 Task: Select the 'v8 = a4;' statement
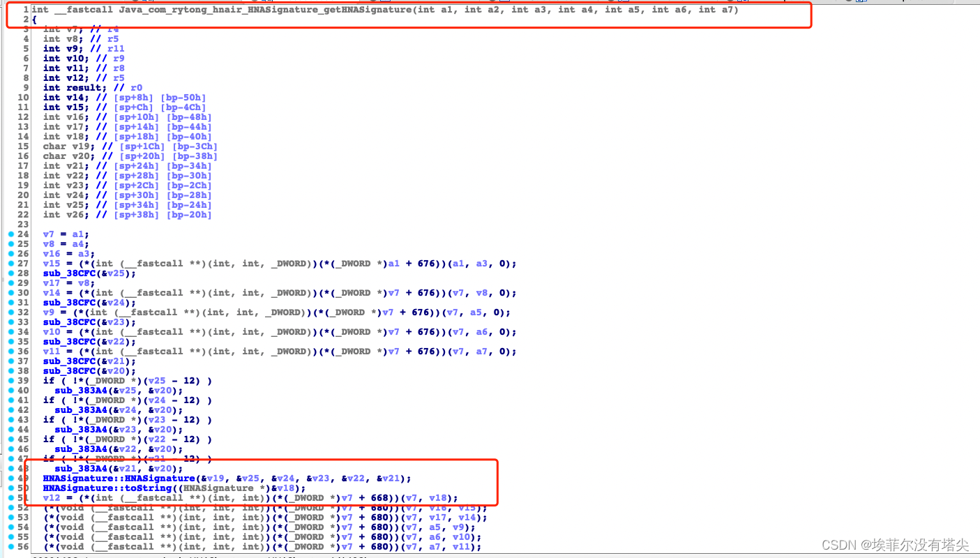[x=66, y=244]
